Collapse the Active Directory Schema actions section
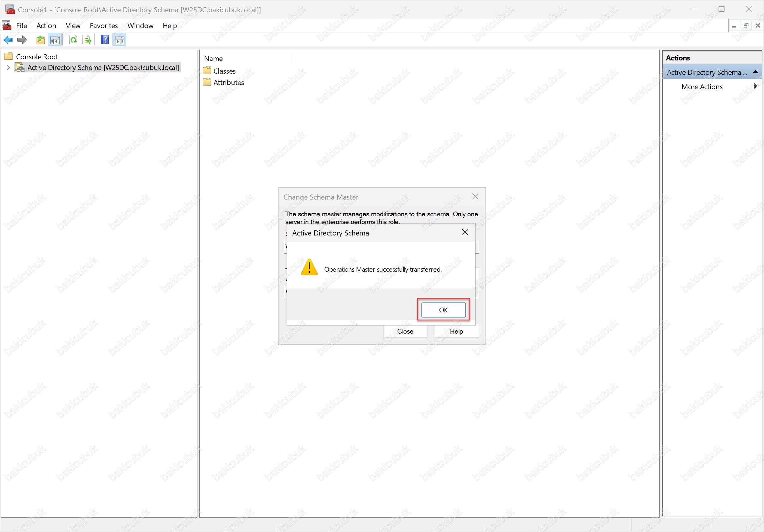The width and height of the screenshot is (764, 532). (x=755, y=72)
